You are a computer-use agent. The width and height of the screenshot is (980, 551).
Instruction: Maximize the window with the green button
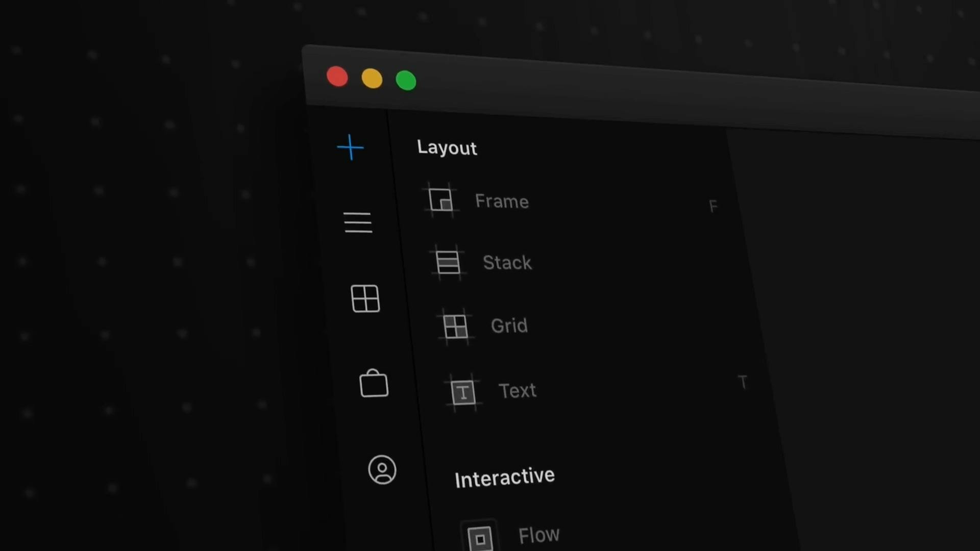[406, 81]
